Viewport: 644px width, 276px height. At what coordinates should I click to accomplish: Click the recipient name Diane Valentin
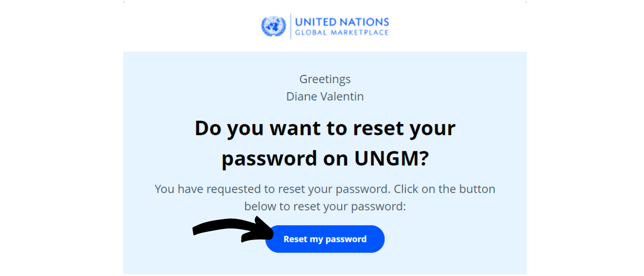click(325, 96)
